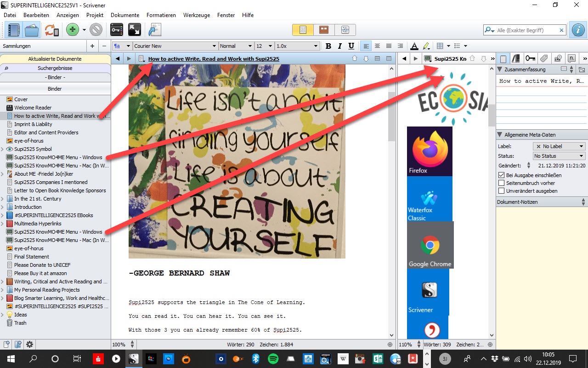This screenshot has height=368, width=588.
Task: Toggle the Binder panel icon
Action: click(x=13, y=30)
